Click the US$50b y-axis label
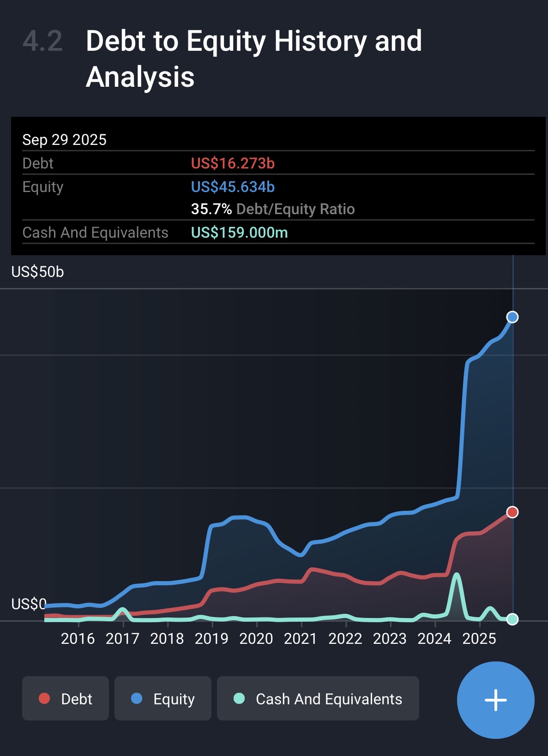This screenshot has width=548, height=756. coord(37,272)
